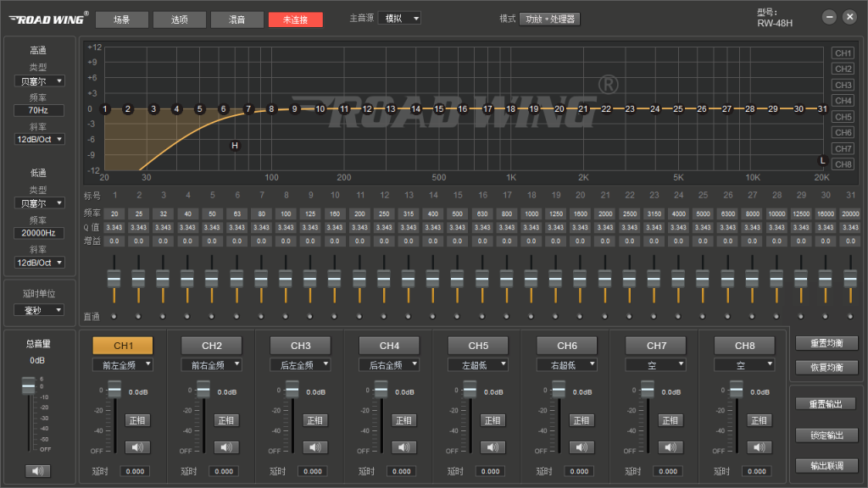
Task: Mute the master volume speaker icon
Action: click(x=37, y=471)
